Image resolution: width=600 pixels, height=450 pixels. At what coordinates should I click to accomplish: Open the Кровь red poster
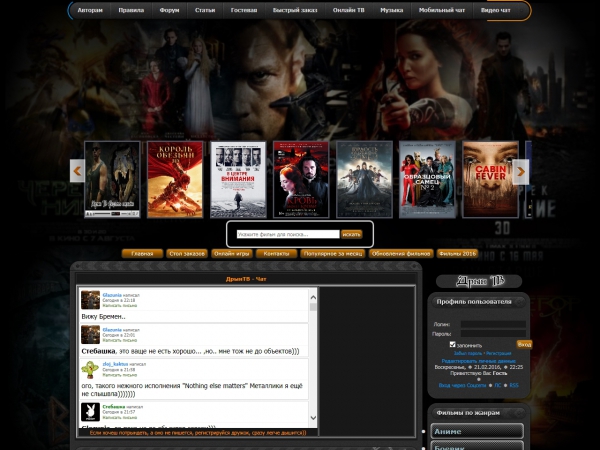point(301,179)
